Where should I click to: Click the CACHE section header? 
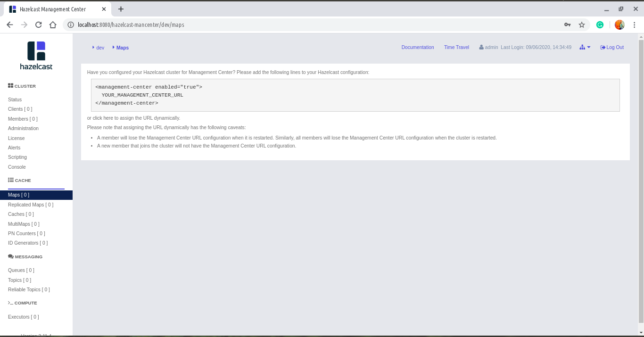(19, 180)
